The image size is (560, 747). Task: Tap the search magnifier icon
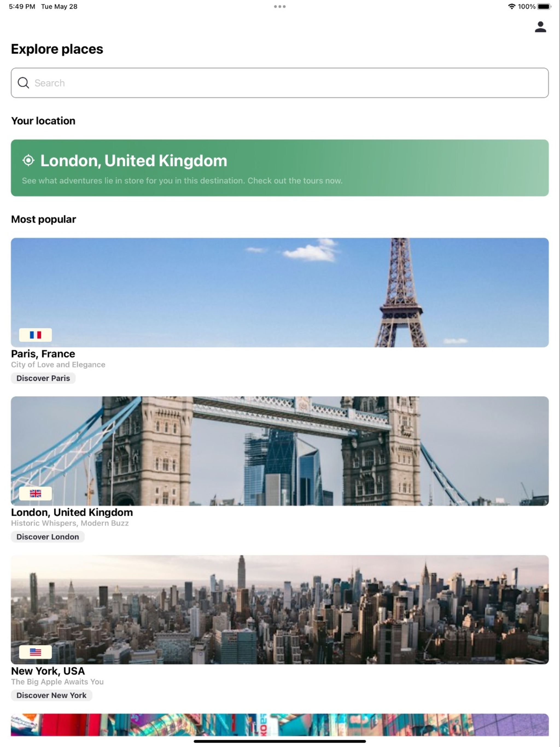[23, 83]
